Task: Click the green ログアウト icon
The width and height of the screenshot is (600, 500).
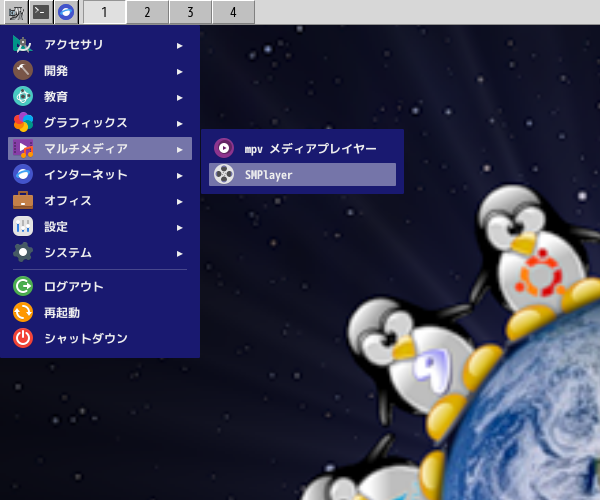Action: tap(23, 286)
